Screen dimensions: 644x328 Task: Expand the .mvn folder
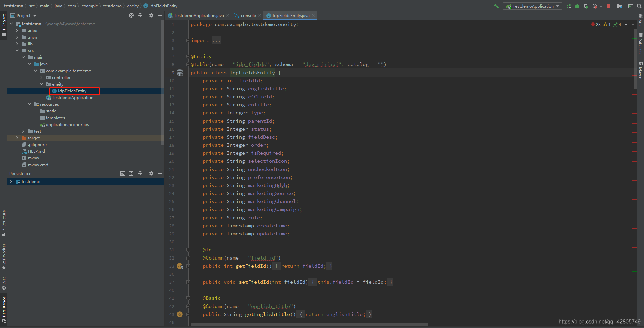17,37
